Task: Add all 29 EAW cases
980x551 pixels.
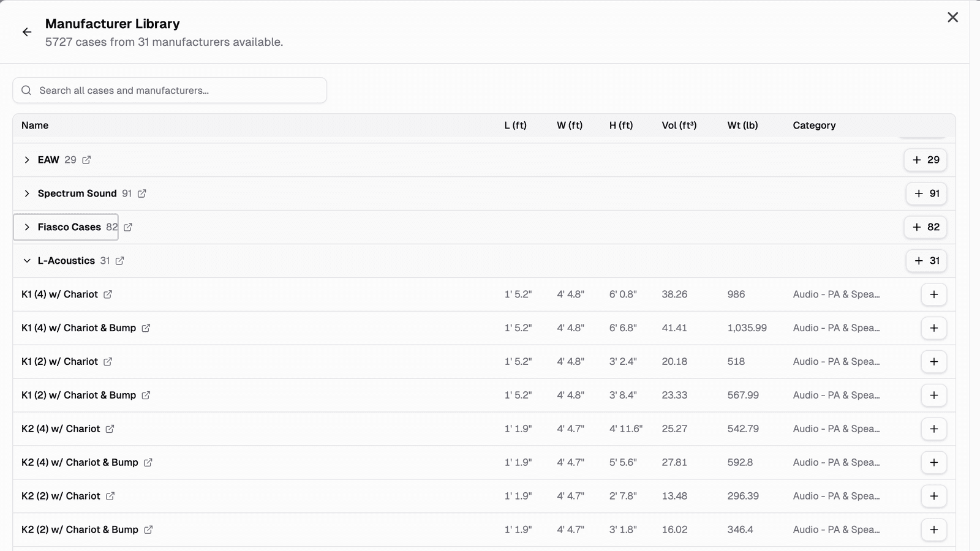Action: click(x=925, y=160)
